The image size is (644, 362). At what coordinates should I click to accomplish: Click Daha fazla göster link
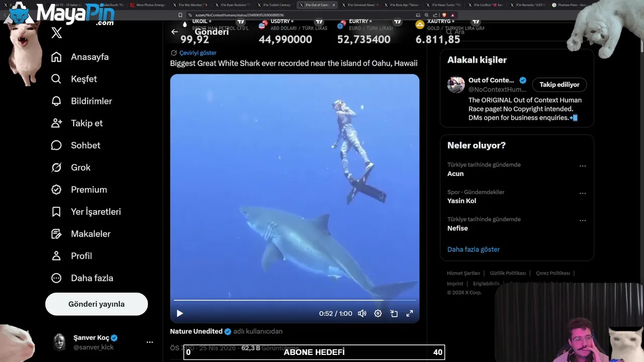coord(473,249)
